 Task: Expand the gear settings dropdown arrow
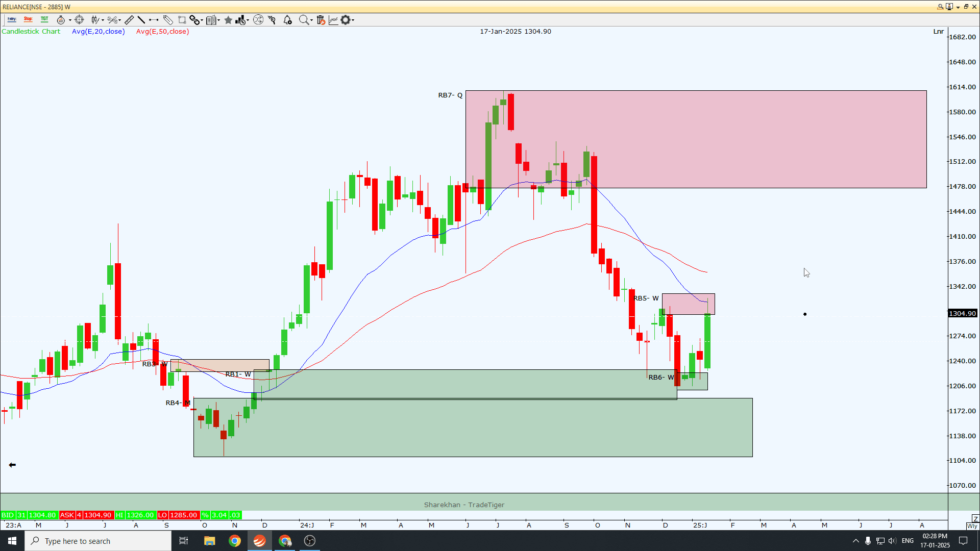click(x=353, y=20)
